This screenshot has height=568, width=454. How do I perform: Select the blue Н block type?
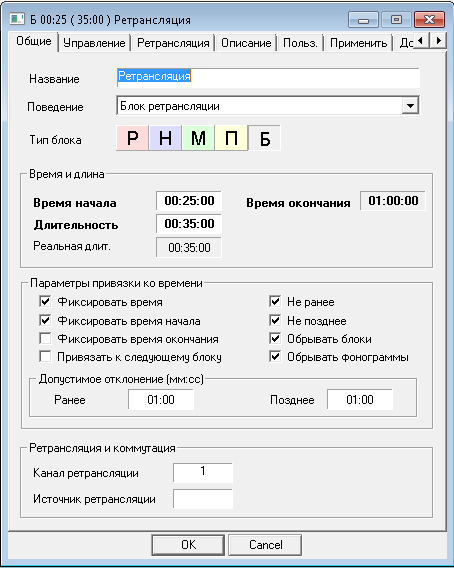pyautogui.click(x=165, y=138)
